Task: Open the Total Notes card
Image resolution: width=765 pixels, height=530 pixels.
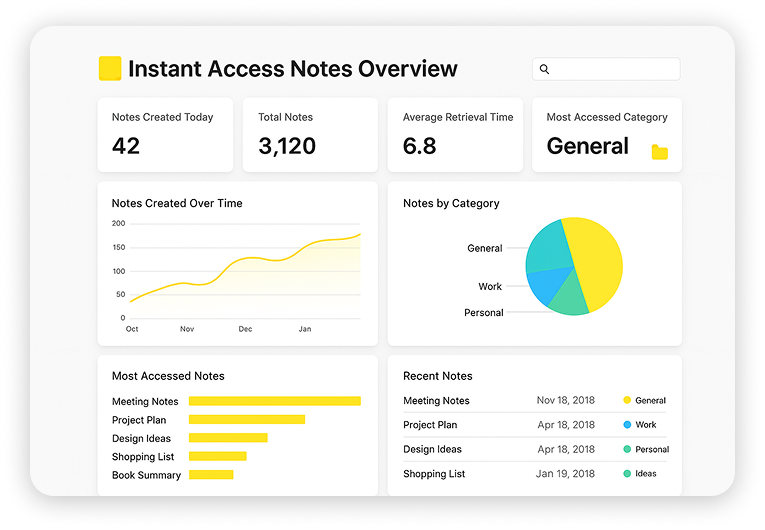Action: 310,134
